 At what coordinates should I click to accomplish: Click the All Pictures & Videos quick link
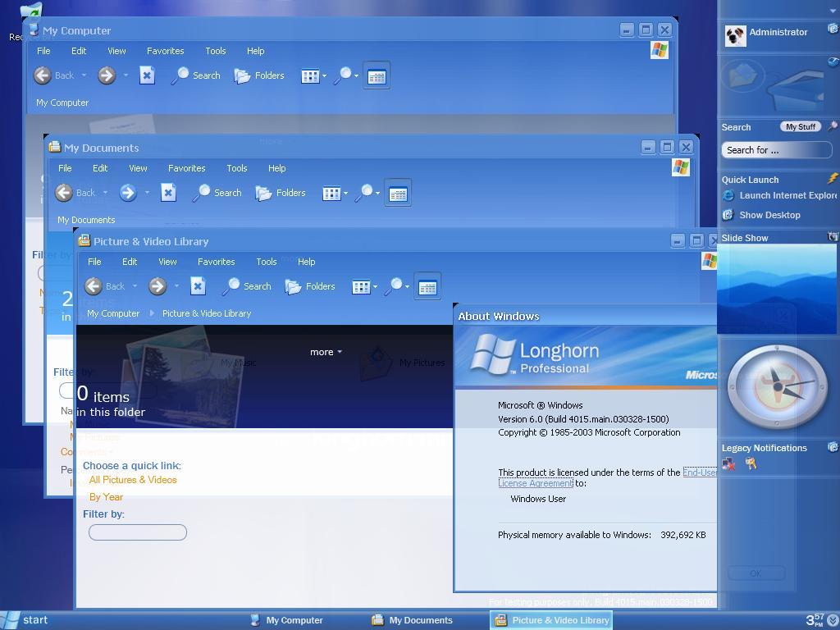pos(133,480)
